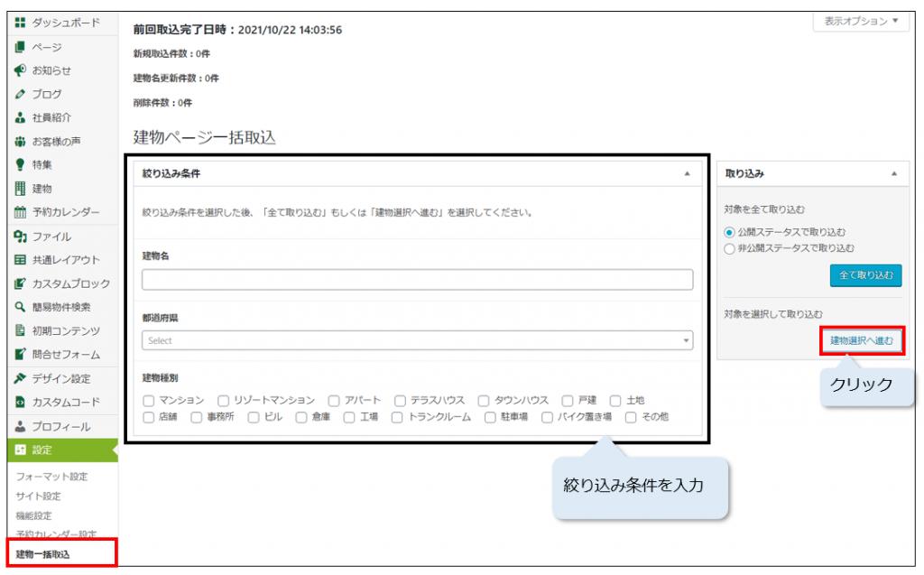Click the 建物名 text input field
This screenshot has height=575, width=924.
[x=417, y=279]
